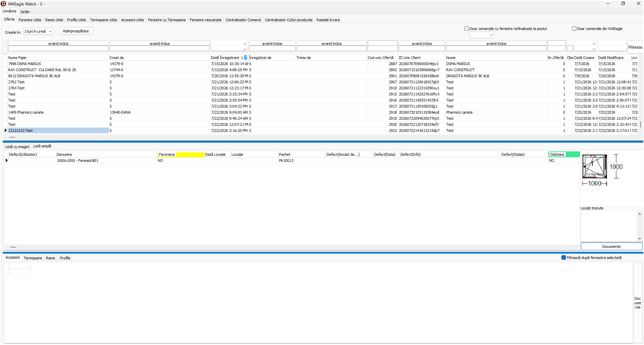Select the Listă cu imagini tab

click(x=17, y=147)
